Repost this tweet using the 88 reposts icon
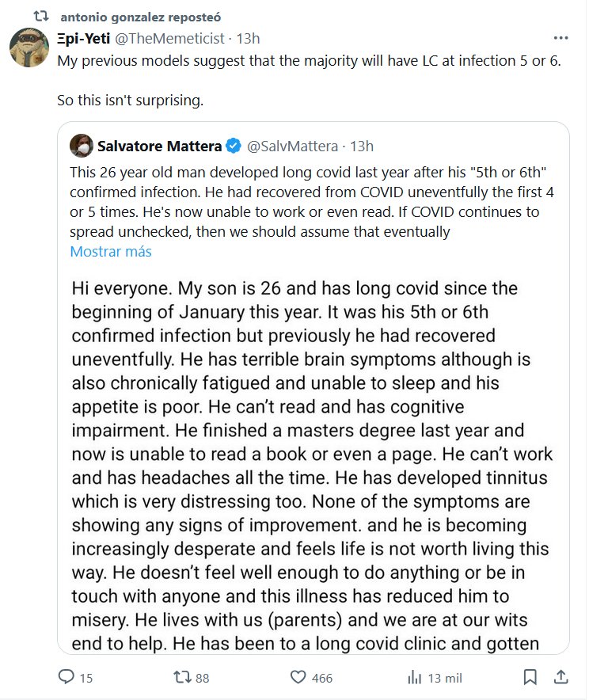Screen dimensions: 589x700 coord(181,678)
